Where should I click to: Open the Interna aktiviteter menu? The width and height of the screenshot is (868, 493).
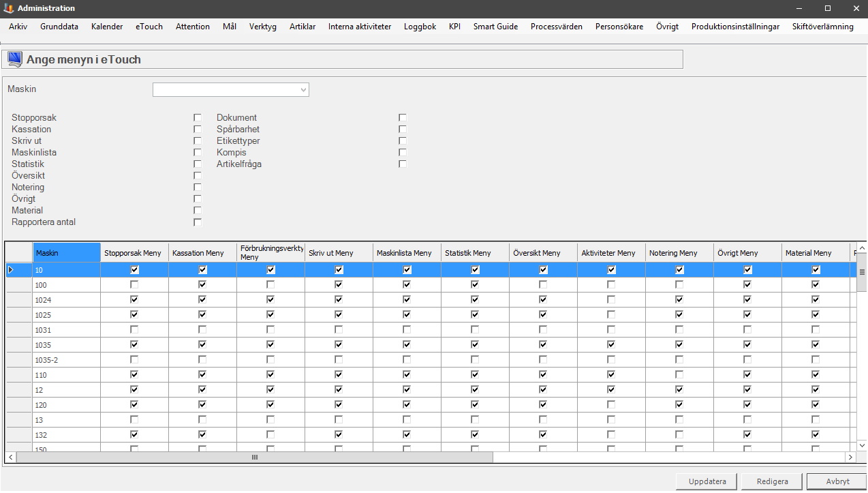[360, 27]
